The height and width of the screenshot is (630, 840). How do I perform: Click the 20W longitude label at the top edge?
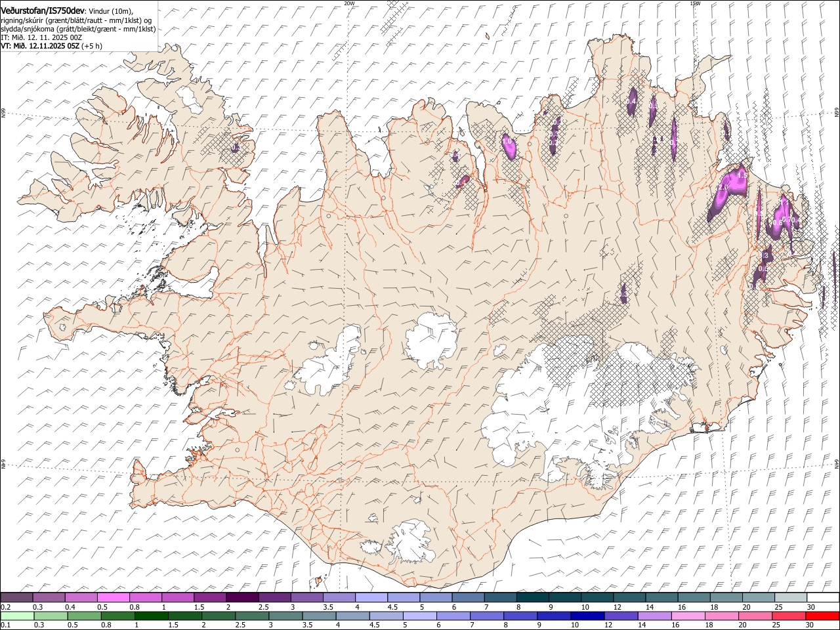(x=349, y=3)
